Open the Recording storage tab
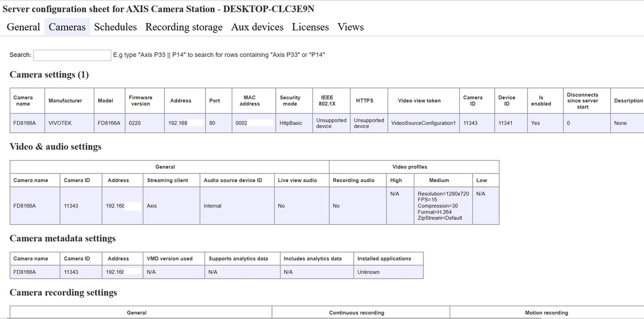Image resolution: width=644 pixels, height=319 pixels. [184, 27]
